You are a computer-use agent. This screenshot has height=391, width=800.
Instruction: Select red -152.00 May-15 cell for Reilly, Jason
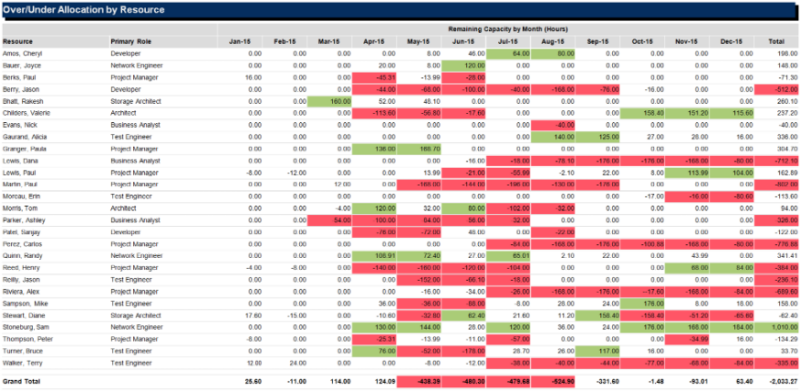click(418, 280)
